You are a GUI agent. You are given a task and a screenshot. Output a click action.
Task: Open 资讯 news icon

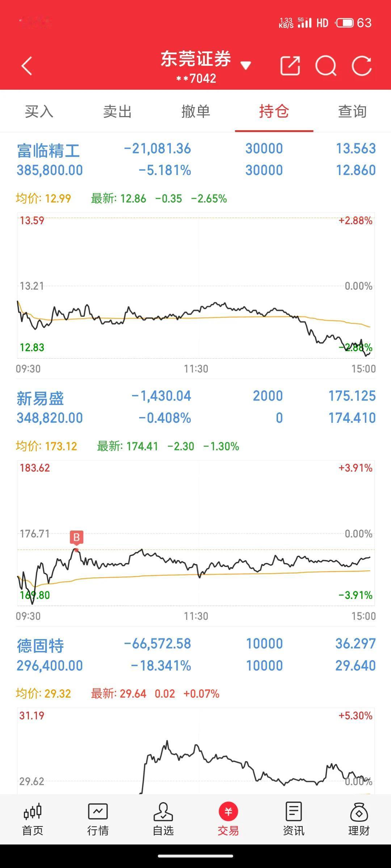(294, 819)
